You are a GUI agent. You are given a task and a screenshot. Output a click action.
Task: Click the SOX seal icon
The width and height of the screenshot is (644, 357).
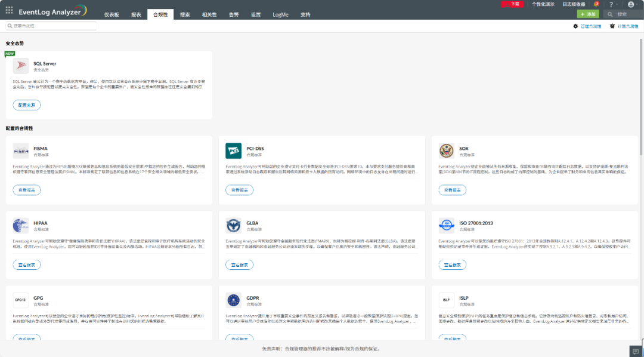pyautogui.click(x=446, y=150)
